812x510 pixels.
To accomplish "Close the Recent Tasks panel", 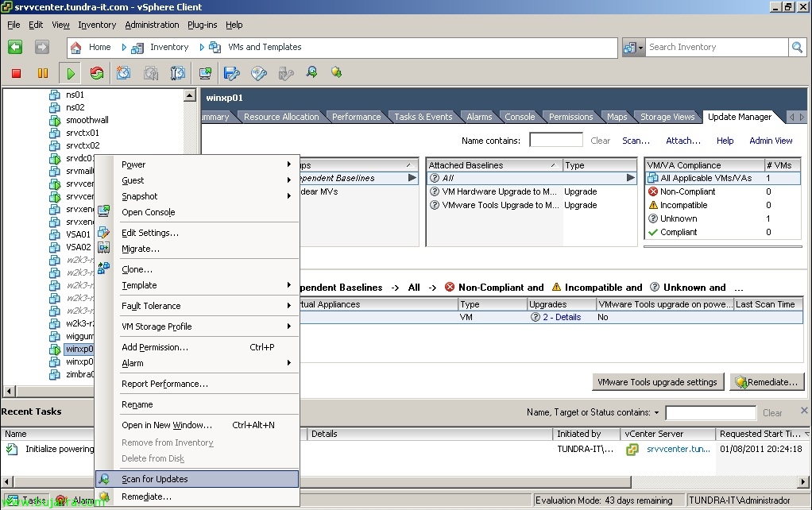I will pos(804,411).
